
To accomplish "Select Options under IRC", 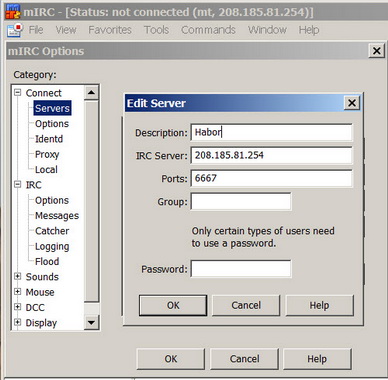I will tap(52, 200).
